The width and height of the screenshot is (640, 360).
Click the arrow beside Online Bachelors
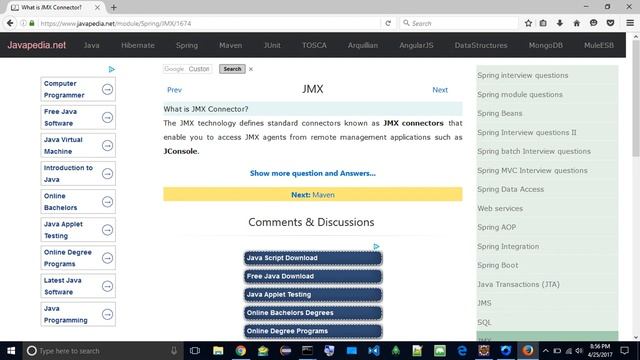click(x=107, y=202)
